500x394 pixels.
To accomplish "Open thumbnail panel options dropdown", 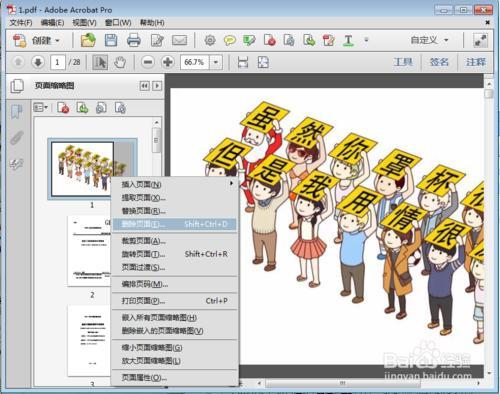I will [41, 108].
